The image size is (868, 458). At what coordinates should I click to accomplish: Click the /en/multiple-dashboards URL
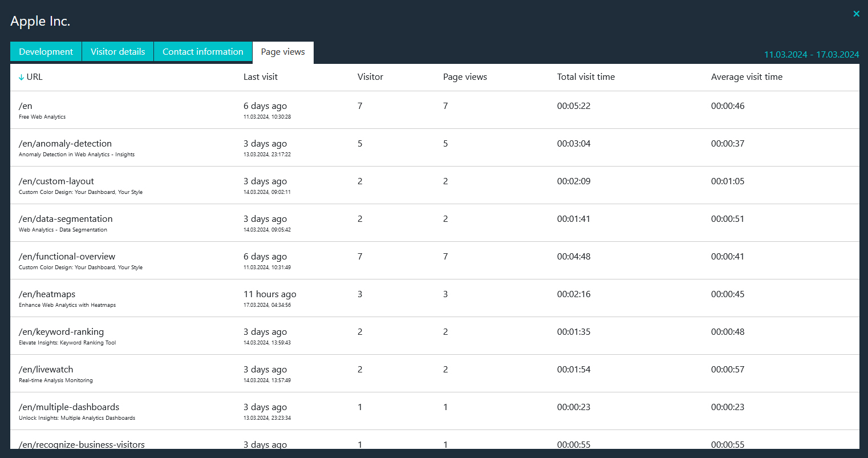click(x=69, y=407)
